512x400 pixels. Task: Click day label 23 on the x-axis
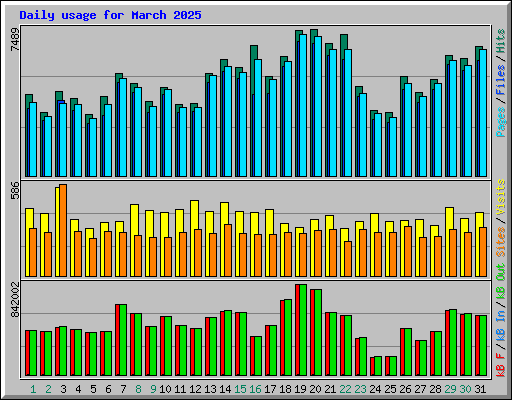pos(360,389)
